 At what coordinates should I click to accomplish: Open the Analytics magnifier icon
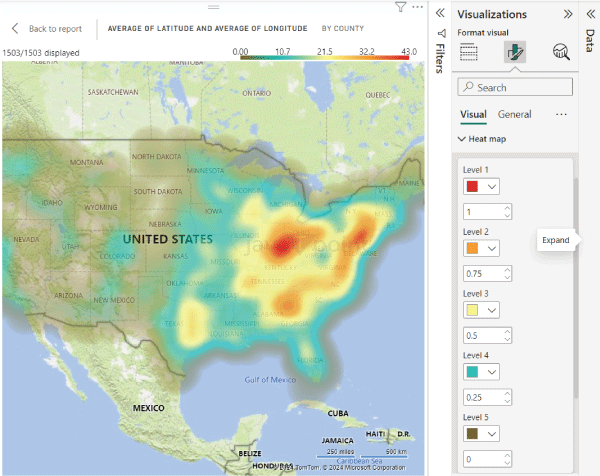[x=561, y=52]
